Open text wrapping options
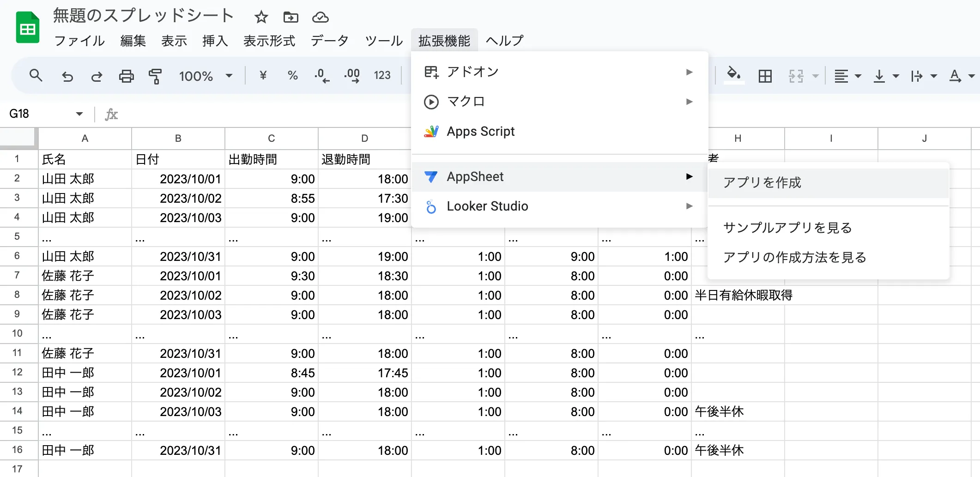This screenshot has height=477, width=980. click(x=924, y=76)
